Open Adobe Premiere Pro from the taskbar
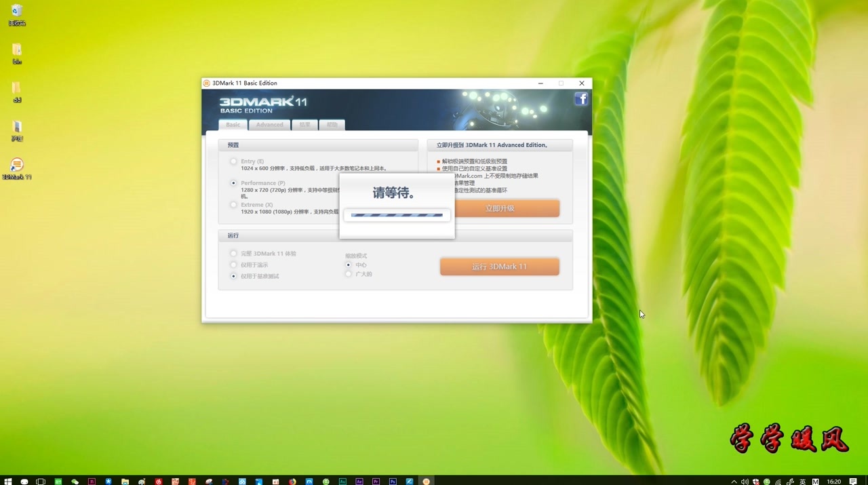This screenshot has height=485, width=868. point(376,482)
